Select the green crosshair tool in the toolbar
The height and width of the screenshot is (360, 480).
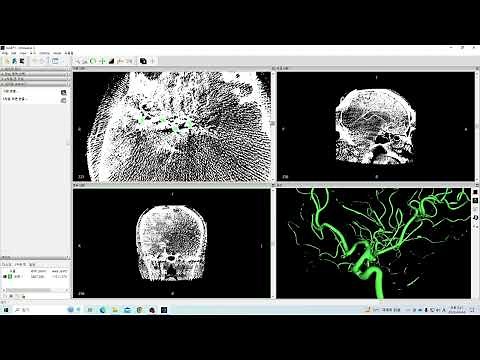[x=103, y=61]
